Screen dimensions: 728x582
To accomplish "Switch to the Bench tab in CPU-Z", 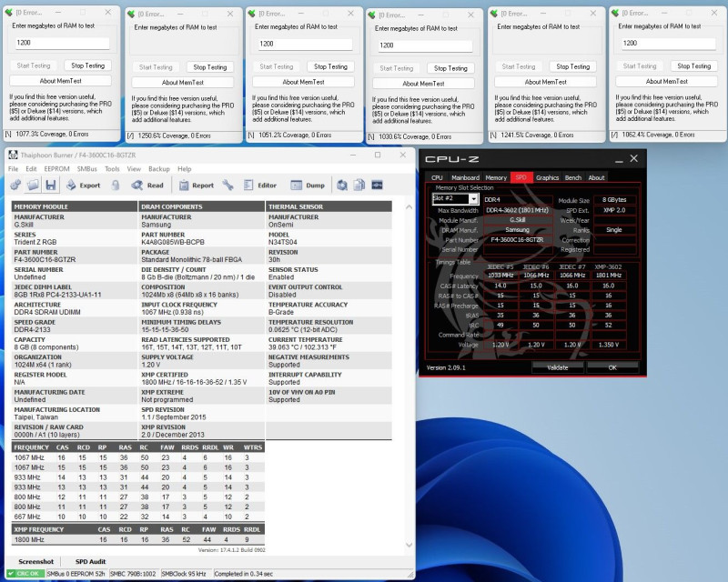I will (573, 177).
